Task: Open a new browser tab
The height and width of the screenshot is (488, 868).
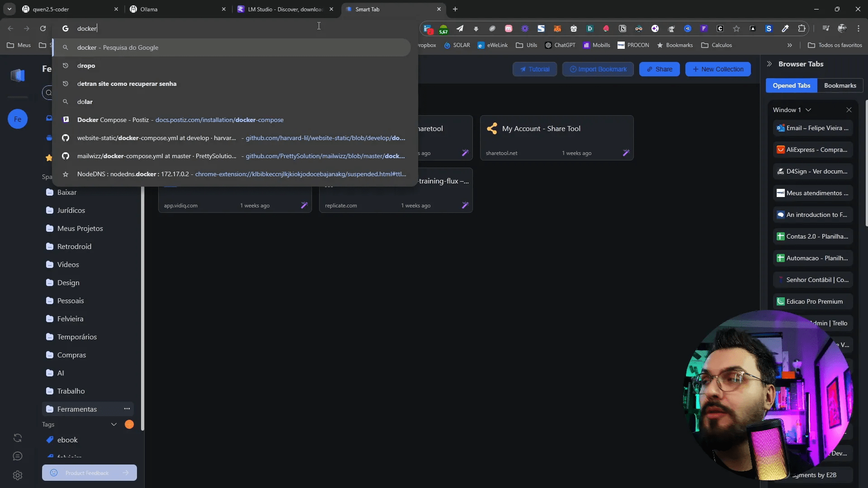Action: pos(455,9)
